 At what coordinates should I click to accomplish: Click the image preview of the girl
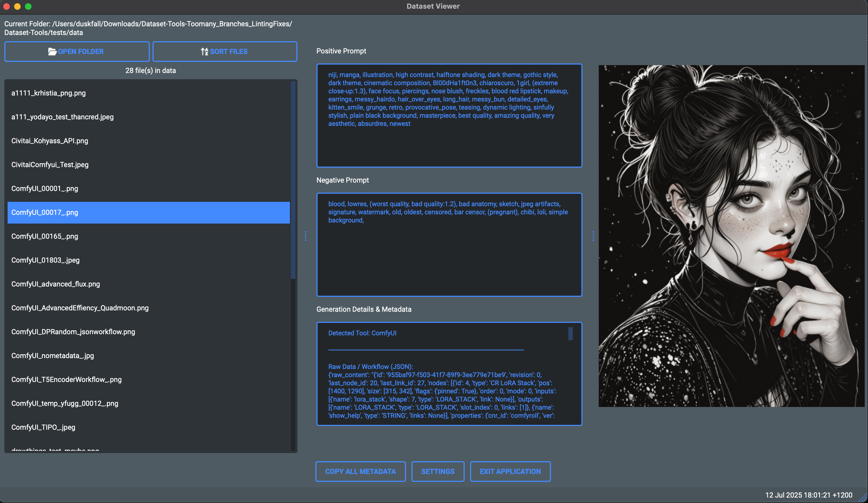coord(731,236)
